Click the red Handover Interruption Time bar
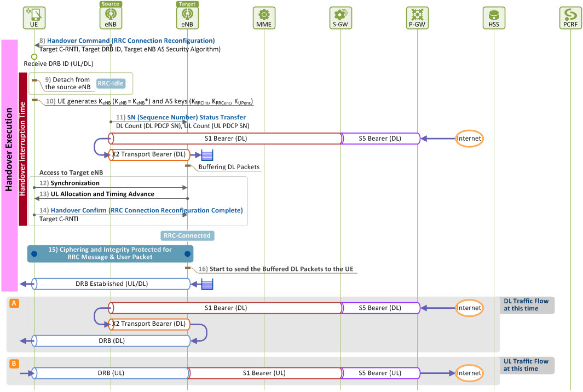Image resolution: width=583 pixels, height=392 pixels. 22,149
